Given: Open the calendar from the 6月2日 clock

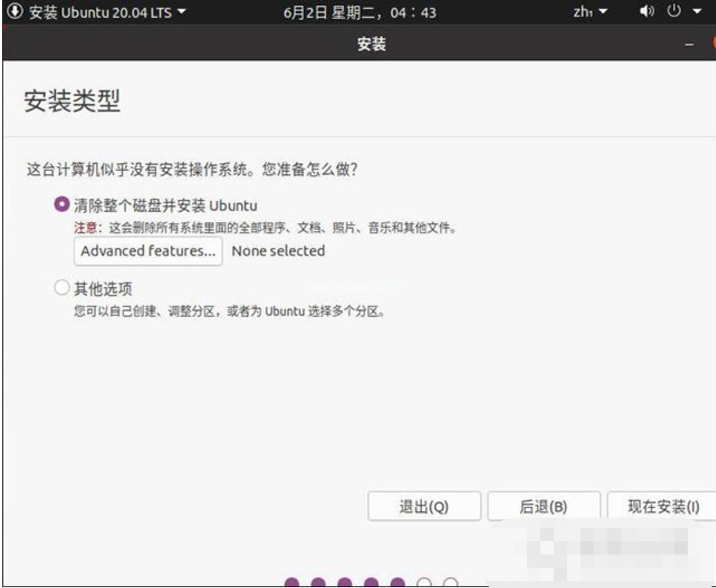Looking at the screenshot, I should coord(359,13).
